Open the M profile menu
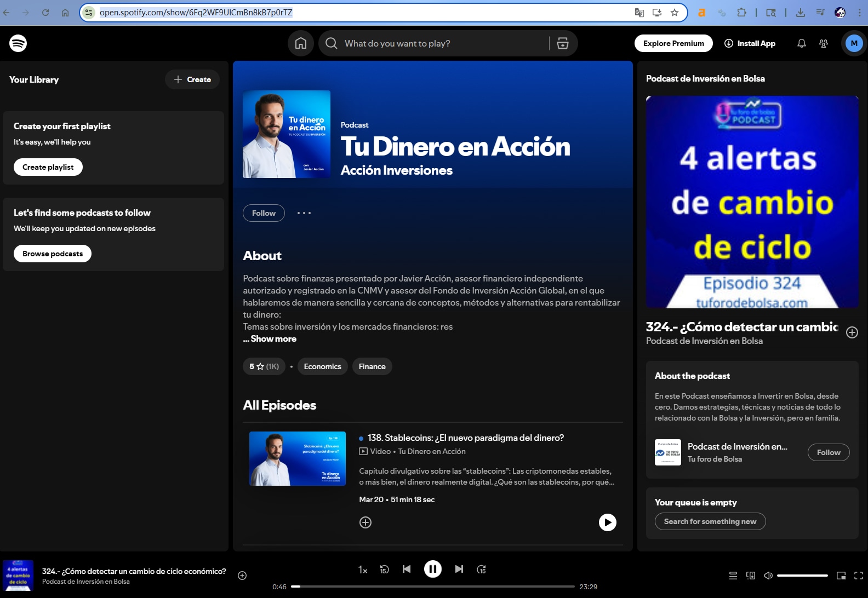The width and height of the screenshot is (868, 598). (854, 43)
